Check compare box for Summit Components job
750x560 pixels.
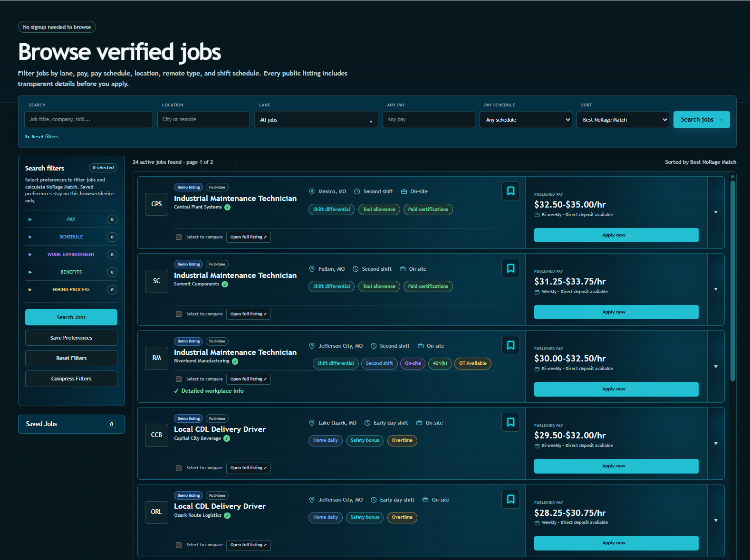[x=179, y=314]
